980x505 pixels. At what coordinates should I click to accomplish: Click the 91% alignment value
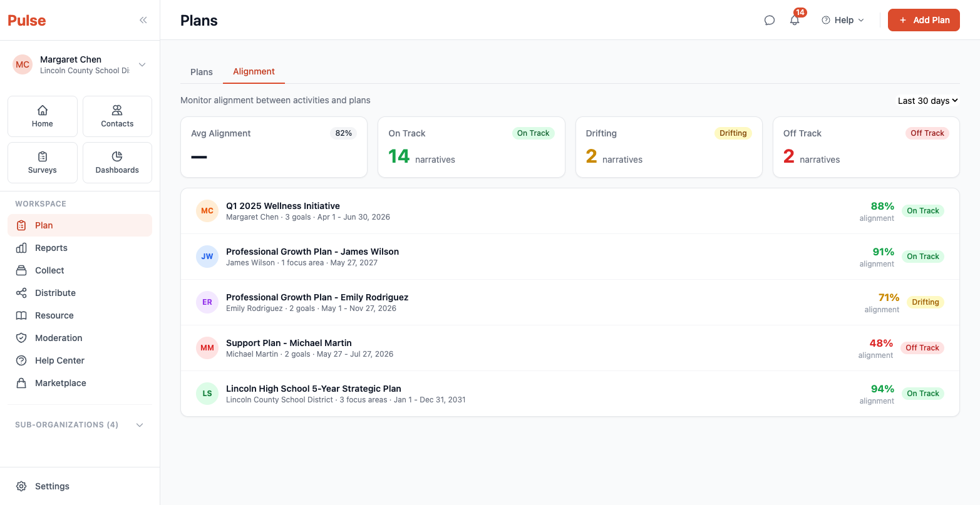(x=883, y=252)
